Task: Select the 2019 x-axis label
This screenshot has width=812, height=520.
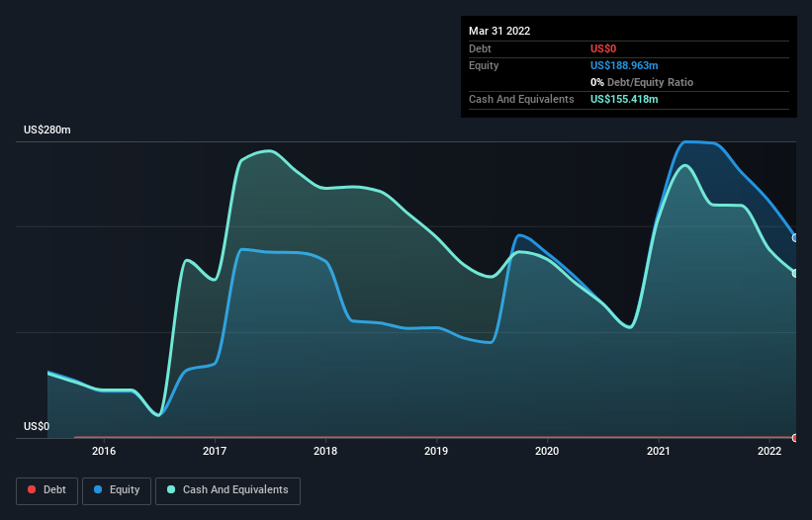Action: click(436, 451)
